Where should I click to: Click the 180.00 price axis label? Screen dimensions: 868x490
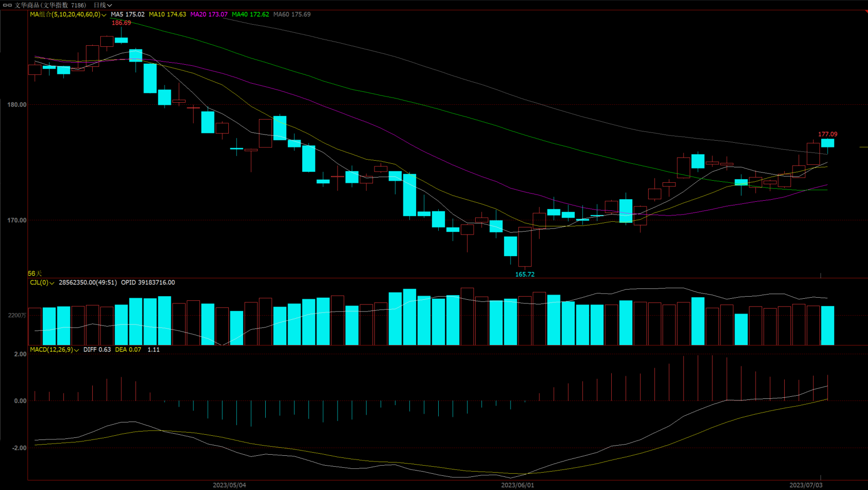17,105
